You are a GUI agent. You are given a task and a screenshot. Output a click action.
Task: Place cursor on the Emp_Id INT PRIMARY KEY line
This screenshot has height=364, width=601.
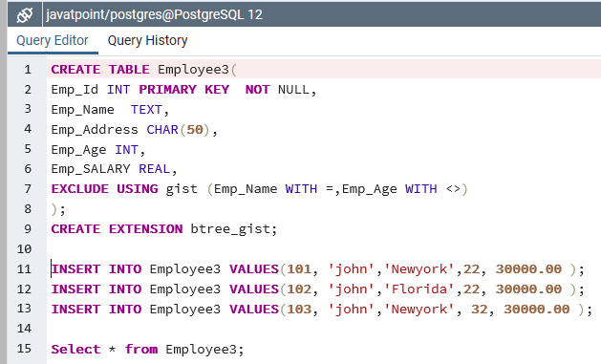point(184,89)
